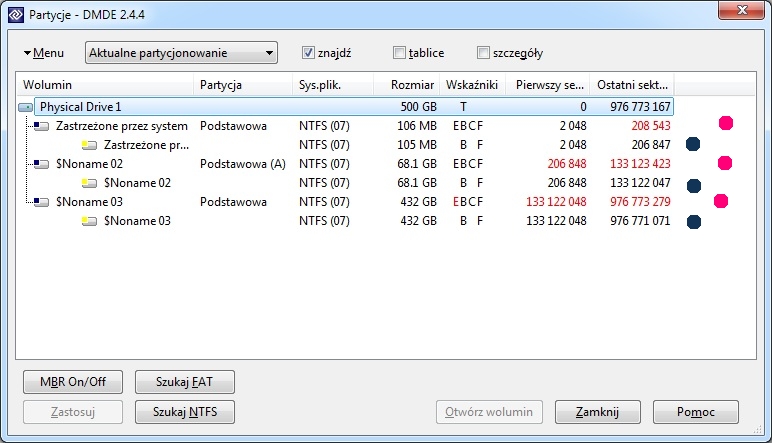
Task: Click the 105 MB size cell
Action: [x=417, y=145]
